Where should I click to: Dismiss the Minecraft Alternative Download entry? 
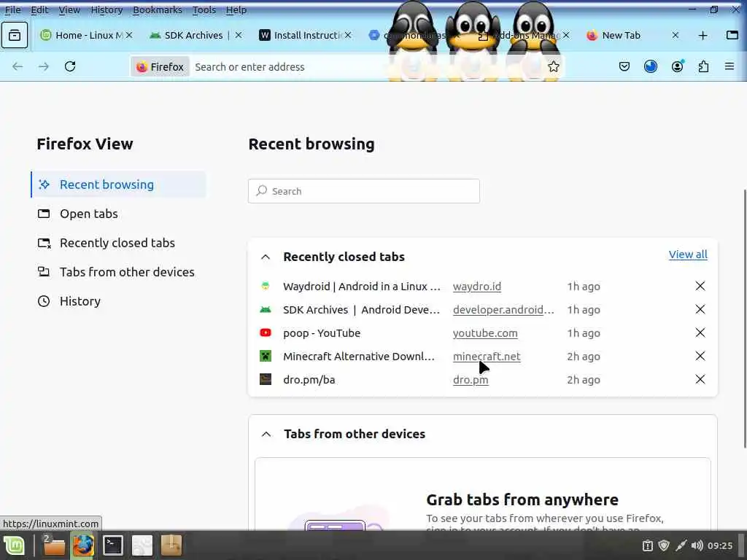tap(700, 356)
